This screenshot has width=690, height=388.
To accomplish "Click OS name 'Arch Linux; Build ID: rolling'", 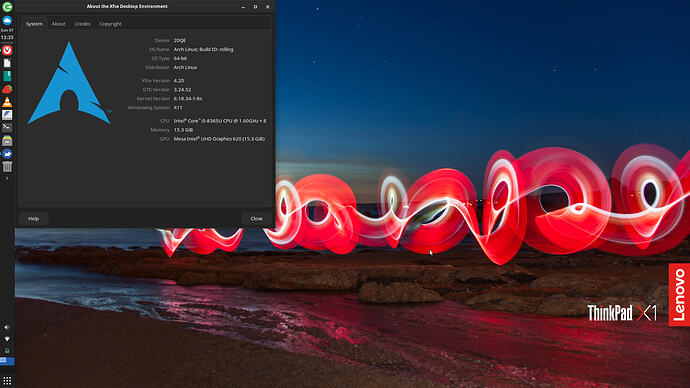I will click(x=203, y=49).
